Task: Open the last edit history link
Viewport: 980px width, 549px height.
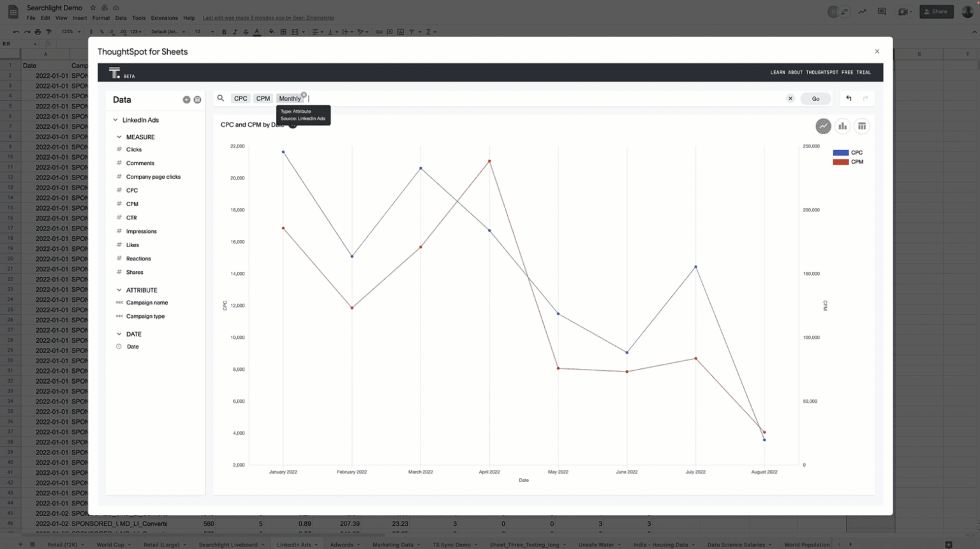Action: [268, 18]
